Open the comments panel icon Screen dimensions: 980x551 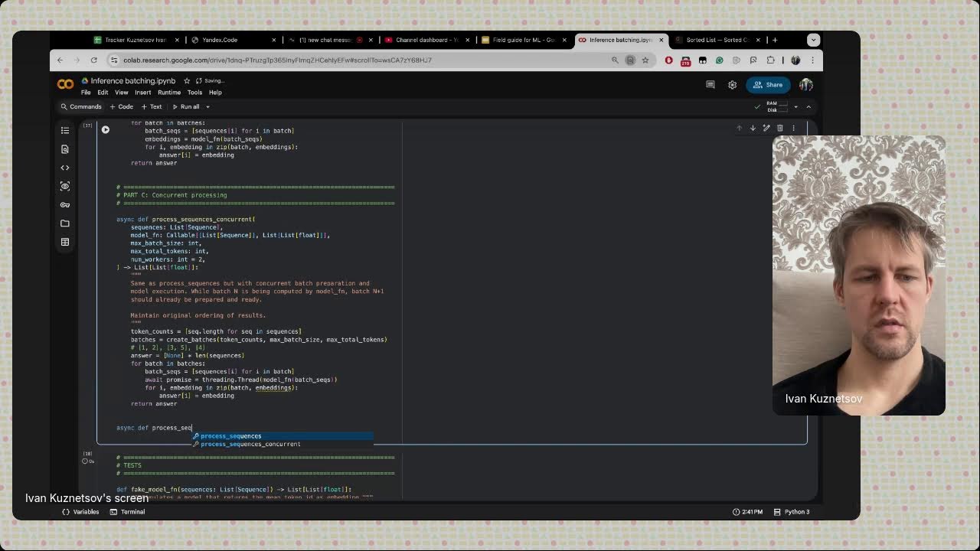pyautogui.click(x=710, y=85)
